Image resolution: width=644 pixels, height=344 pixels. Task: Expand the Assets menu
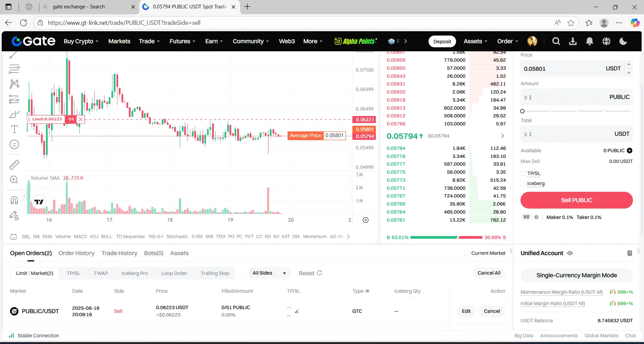point(476,41)
